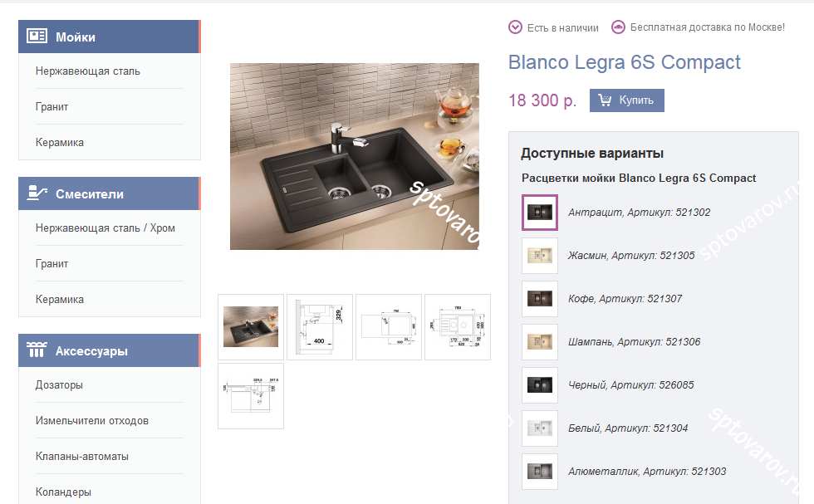Click text Шампань, Артикул: 521306
Screen dimensions: 814x504
pyautogui.click(x=635, y=342)
